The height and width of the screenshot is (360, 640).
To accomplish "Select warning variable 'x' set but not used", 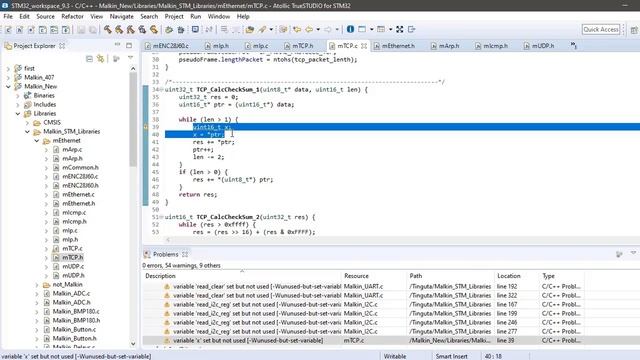I will pyautogui.click(x=363, y=340).
